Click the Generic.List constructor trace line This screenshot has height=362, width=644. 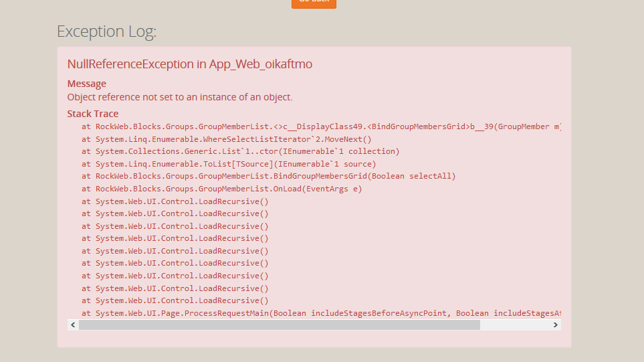(240, 151)
